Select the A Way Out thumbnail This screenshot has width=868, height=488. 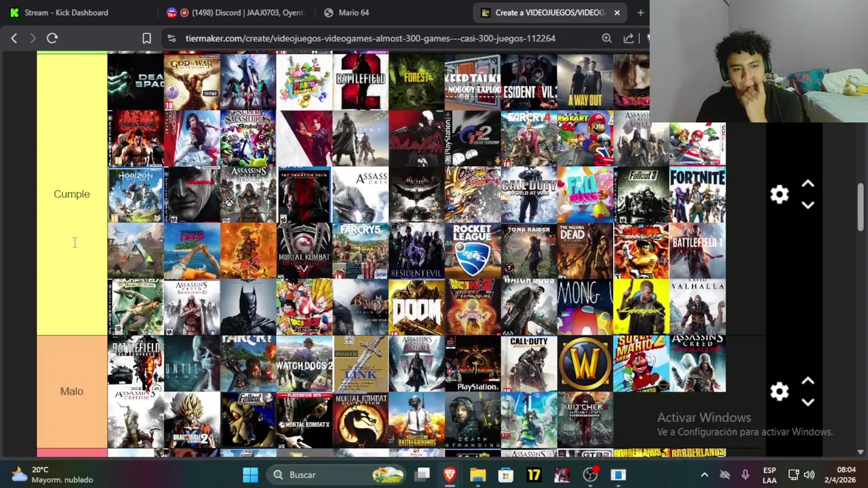click(x=585, y=82)
